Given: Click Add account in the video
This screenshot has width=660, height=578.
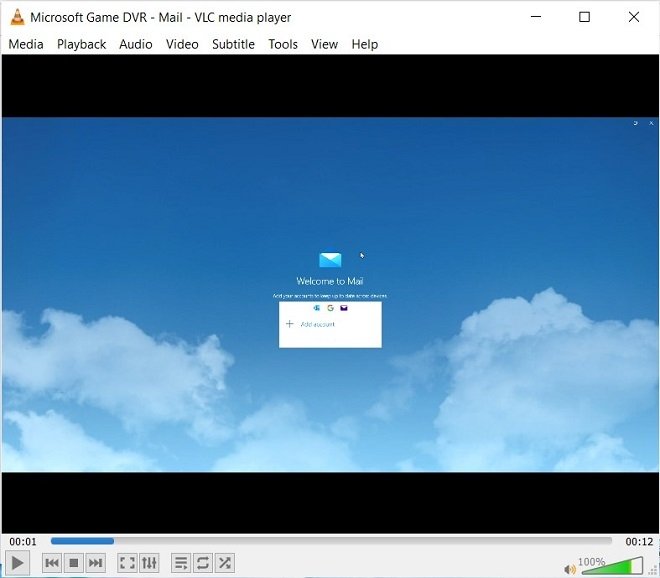Looking at the screenshot, I should (x=317, y=324).
